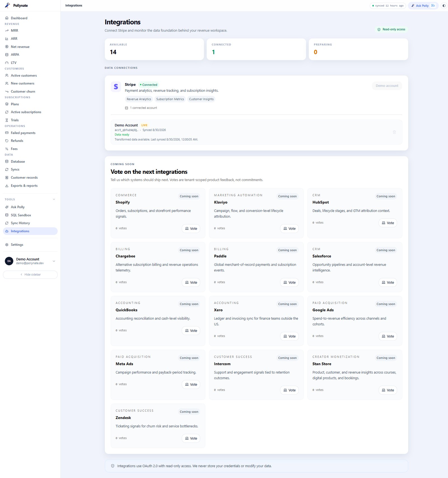Vote for the Google Ads integration
448x478 pixels.
click(388, 336)
